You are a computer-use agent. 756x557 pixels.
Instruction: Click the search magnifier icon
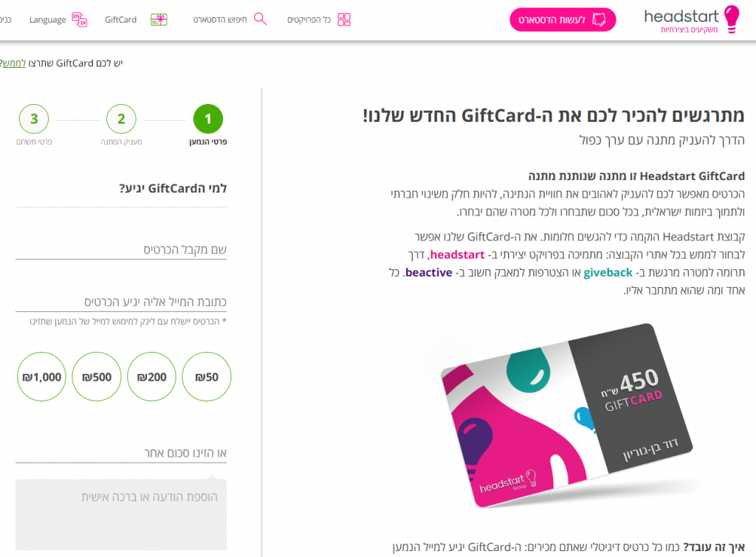261,19
